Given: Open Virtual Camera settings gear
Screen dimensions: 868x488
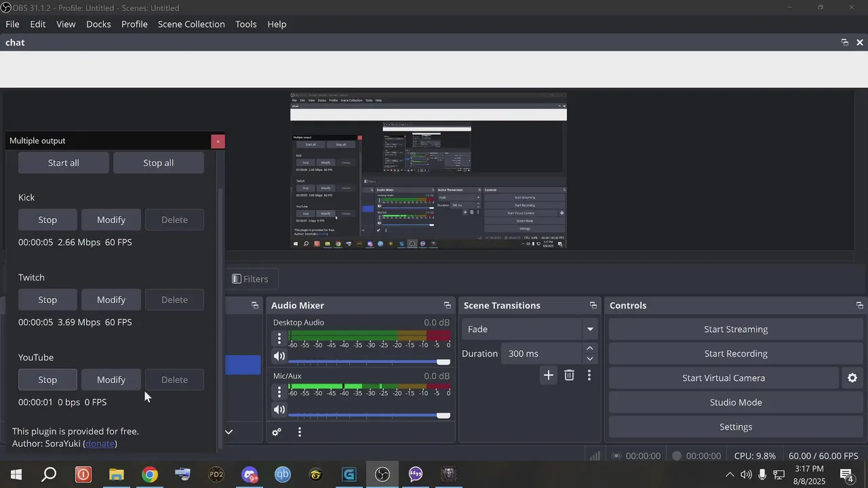Looking at the screenshot, I should tap(852, 378).
